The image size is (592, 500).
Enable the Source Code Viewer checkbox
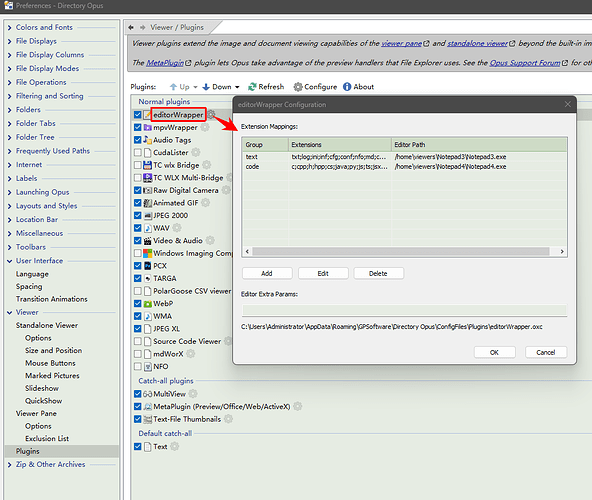(x=138, y=341)
